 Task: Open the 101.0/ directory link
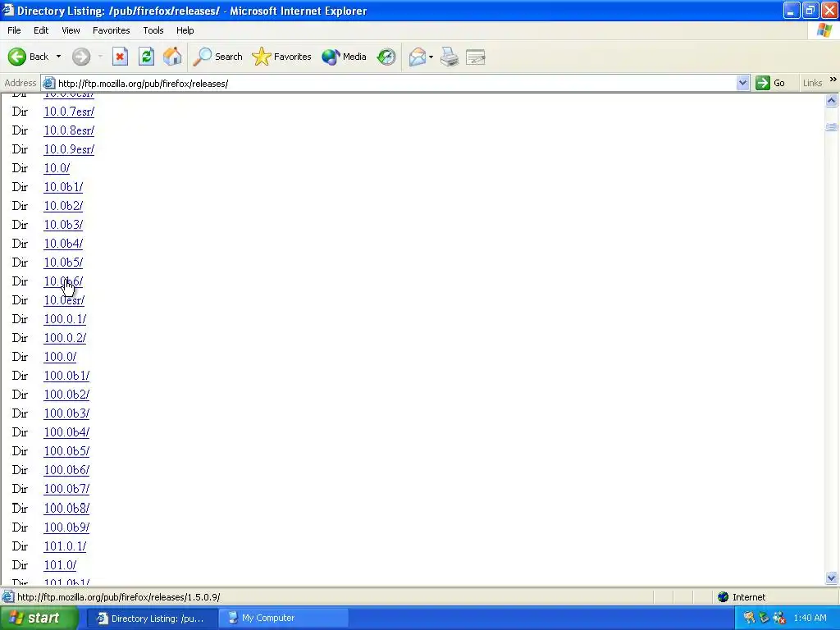pos(60,564)
